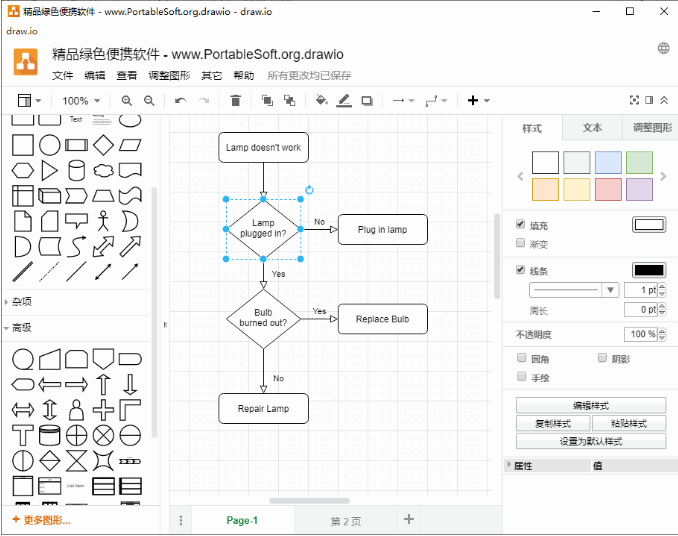Enable the 圆角 rounded checkbox
The image size is (678, 536).
click(521, 357)
